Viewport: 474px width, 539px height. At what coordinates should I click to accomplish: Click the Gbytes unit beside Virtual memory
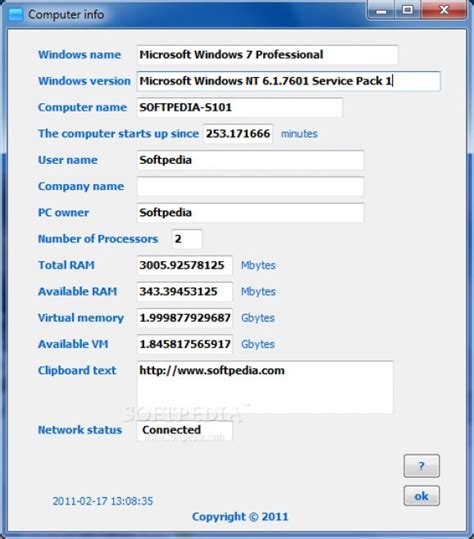pos(258,318)
